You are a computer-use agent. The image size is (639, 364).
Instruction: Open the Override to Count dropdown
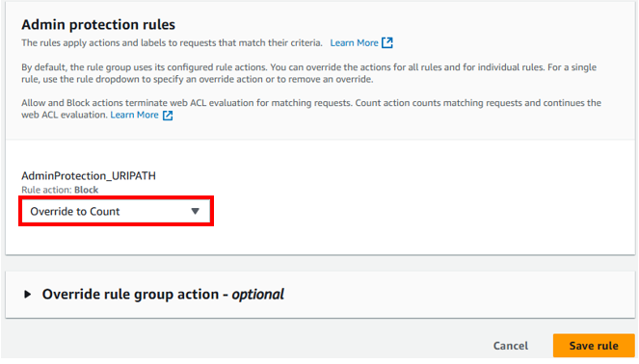(x=116, y=211)
